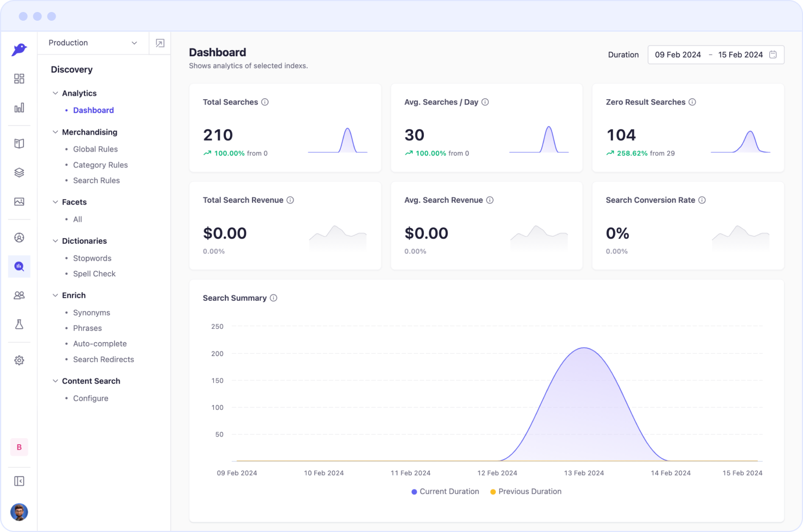
Task: Open Synonyms under Enrich
Action: pos(92,313)
